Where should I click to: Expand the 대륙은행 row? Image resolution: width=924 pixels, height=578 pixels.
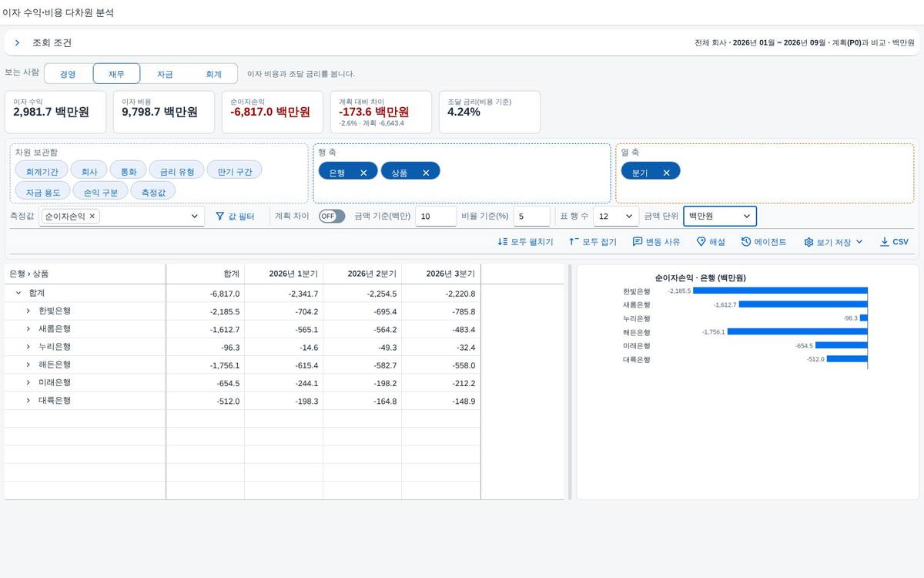click(x=28, y=401)
